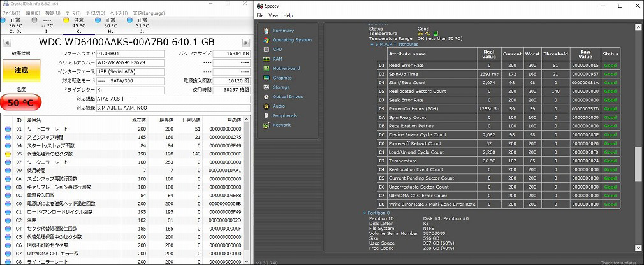Click serial number field WD-WMASY4182679
644x265 pixels.
click(x=130, y=63)
